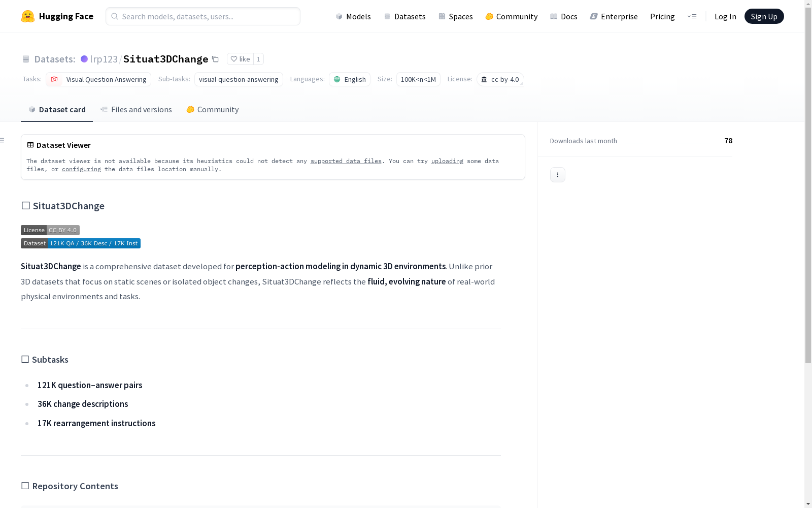Toggle the left sidebar outline icon
Screen dimensions: 812x508
click(x=3, y=140)
